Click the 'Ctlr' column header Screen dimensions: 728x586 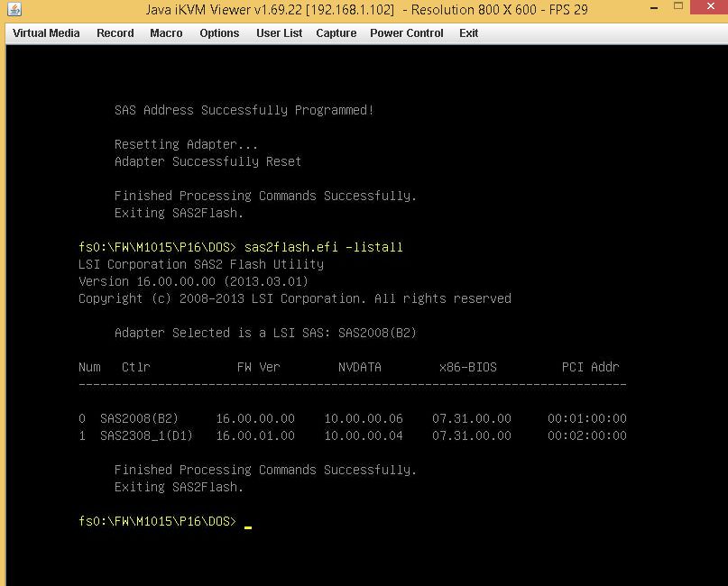136,367
